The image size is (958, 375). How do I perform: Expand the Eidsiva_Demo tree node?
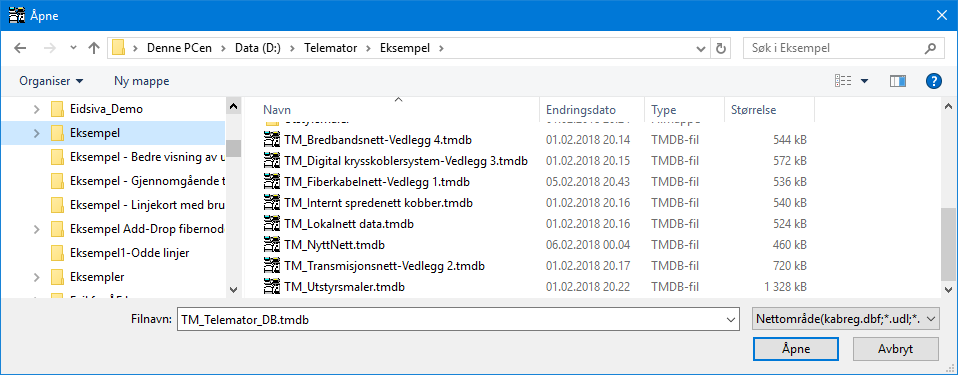tap(37, 109)
